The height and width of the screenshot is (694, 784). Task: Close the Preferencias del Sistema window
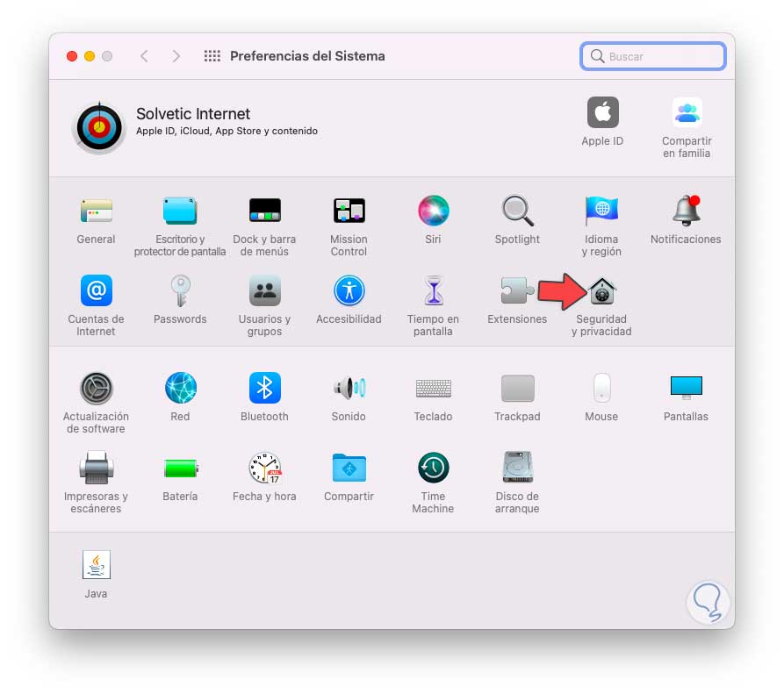(72, 56)
